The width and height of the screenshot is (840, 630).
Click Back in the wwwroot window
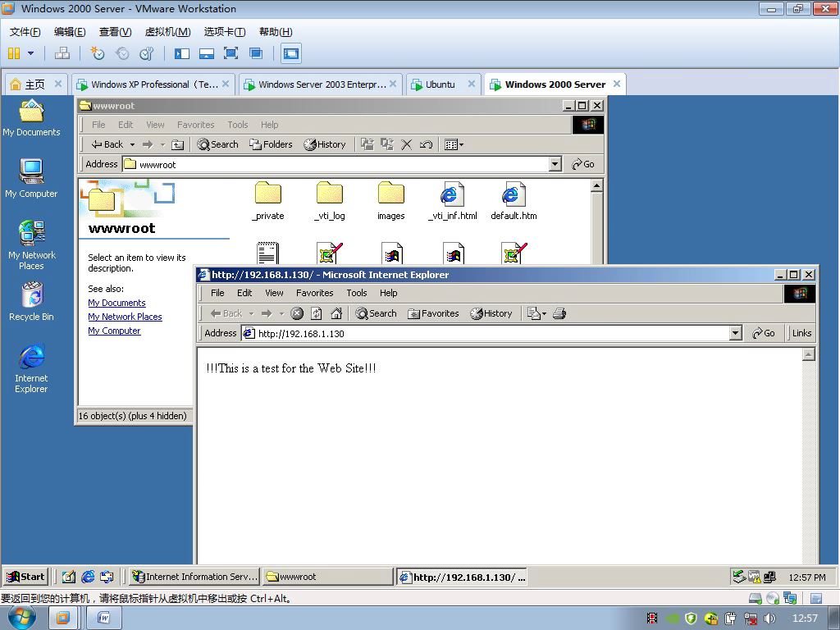pyautogui.click(x=107, y=144)
